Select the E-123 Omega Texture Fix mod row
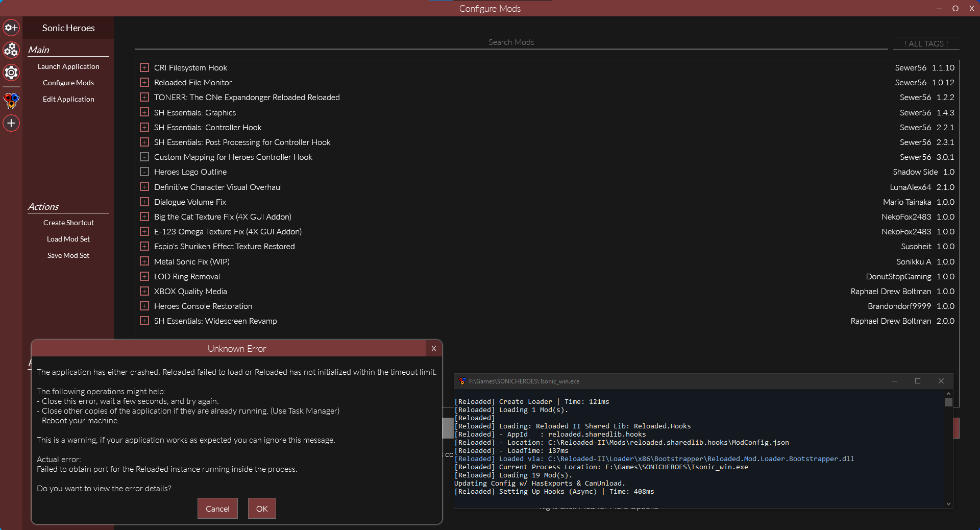980x530 pixels. click(547, 231)
